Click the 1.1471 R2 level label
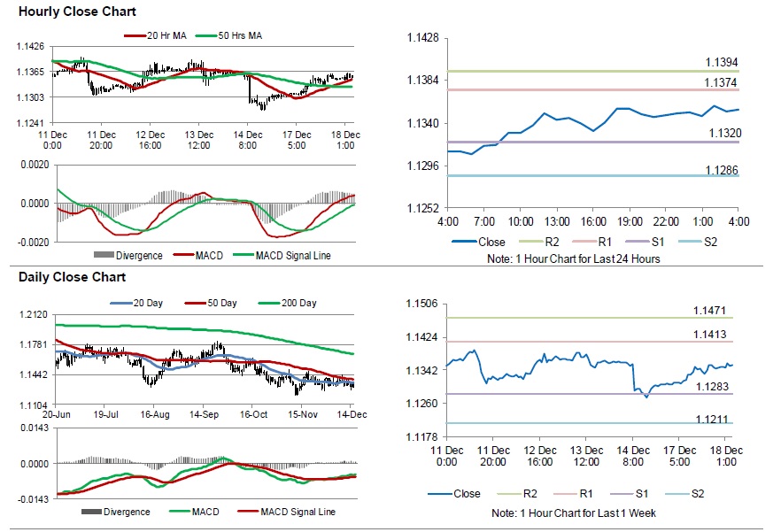 (x=710, y=311)
